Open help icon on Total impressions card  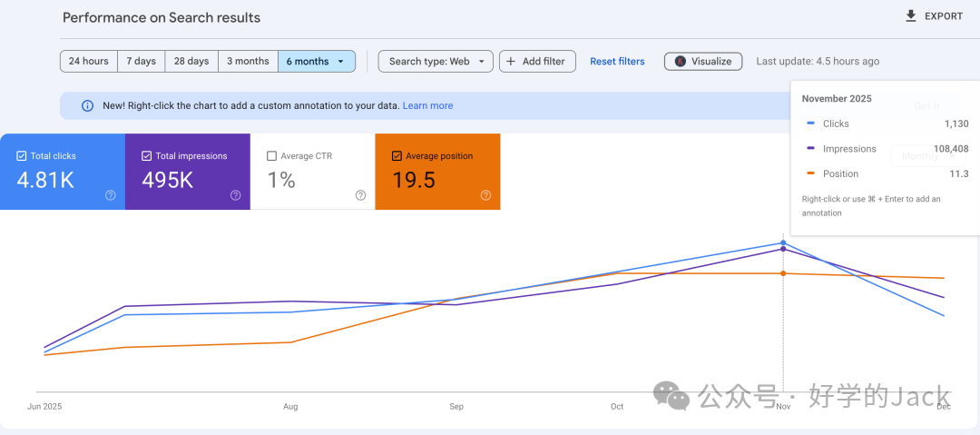tap(236, 195)
